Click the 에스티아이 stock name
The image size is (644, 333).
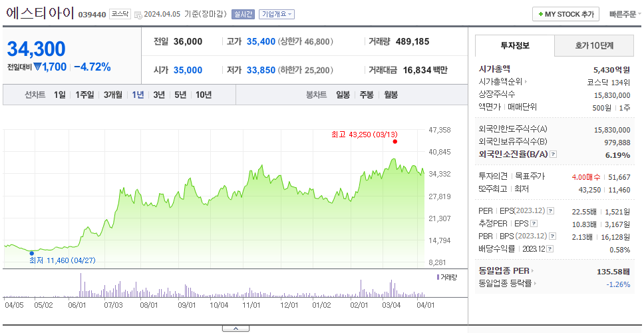coord(39,13)
